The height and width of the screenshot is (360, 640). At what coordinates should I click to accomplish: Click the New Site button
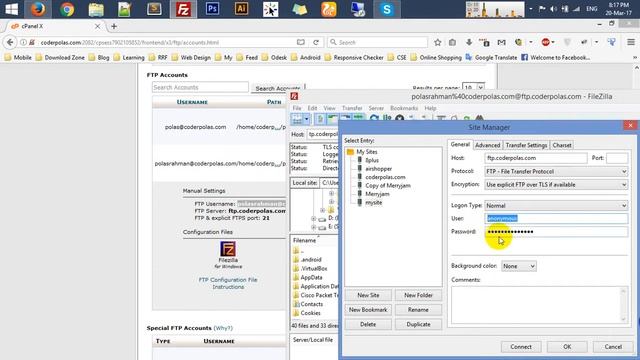click(368, 295)
